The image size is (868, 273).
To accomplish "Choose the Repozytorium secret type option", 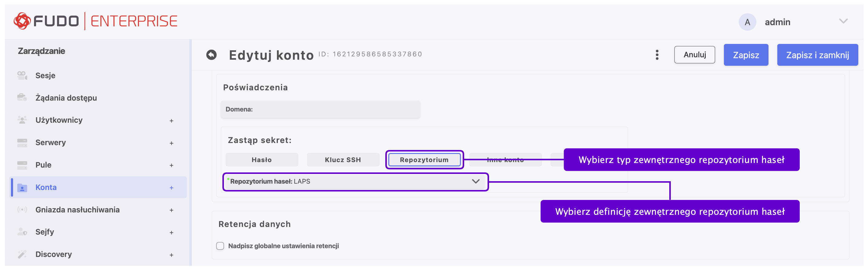I will point(424,160).
